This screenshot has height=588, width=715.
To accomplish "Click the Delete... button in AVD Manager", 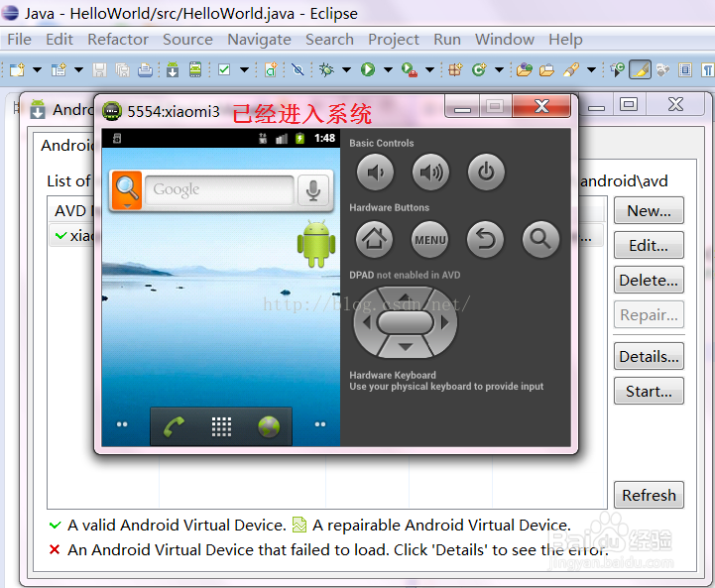I will [649, 280].
